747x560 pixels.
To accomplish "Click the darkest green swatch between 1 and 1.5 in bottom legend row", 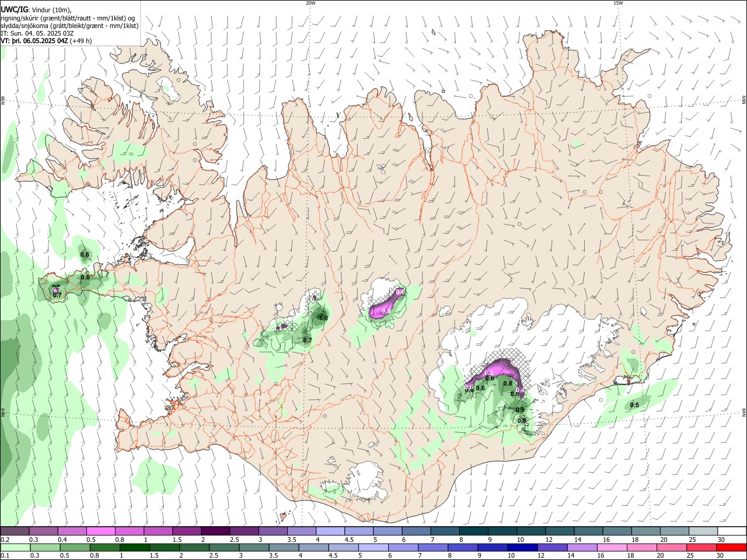I will click(x=134, y=547).
